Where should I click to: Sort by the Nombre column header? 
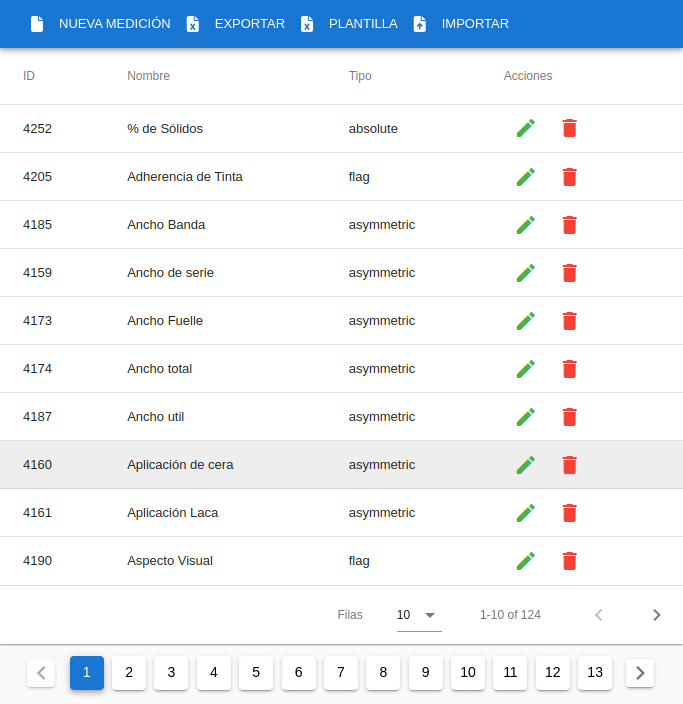click(149, 75)
